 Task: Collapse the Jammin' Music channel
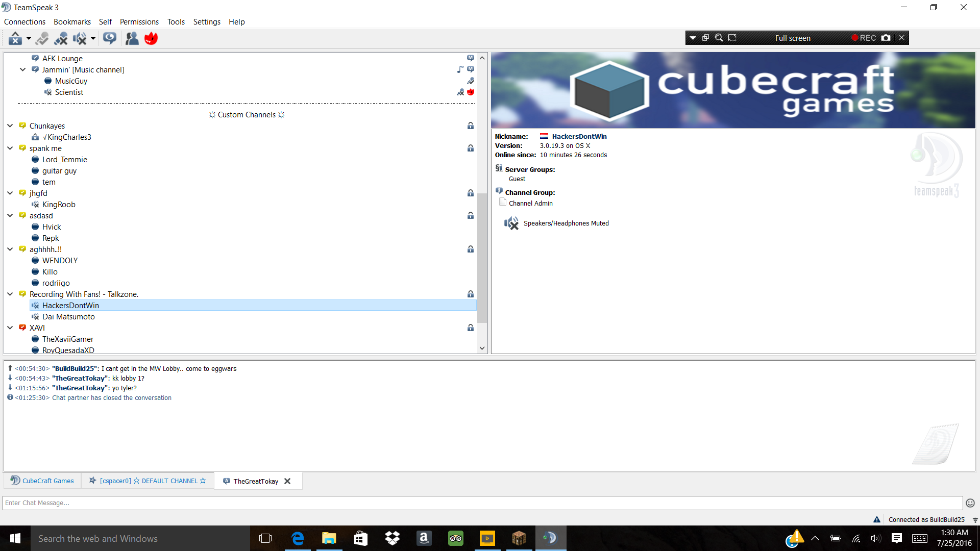tap(22, 70)
